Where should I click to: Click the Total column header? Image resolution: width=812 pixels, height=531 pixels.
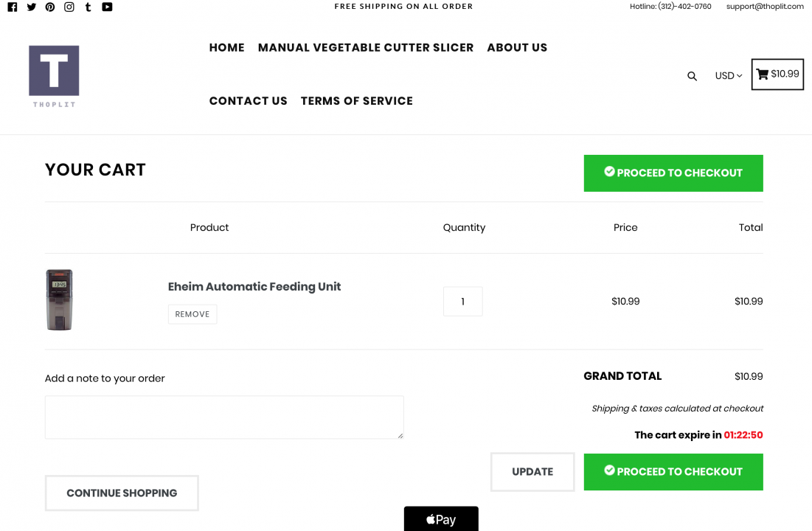tap(751, 227)
